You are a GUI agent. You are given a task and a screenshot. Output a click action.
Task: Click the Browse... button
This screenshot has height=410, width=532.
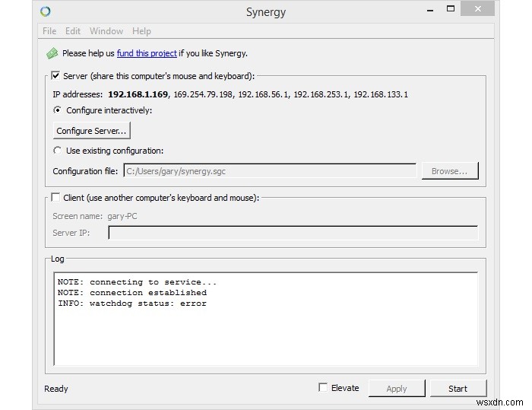450,171
